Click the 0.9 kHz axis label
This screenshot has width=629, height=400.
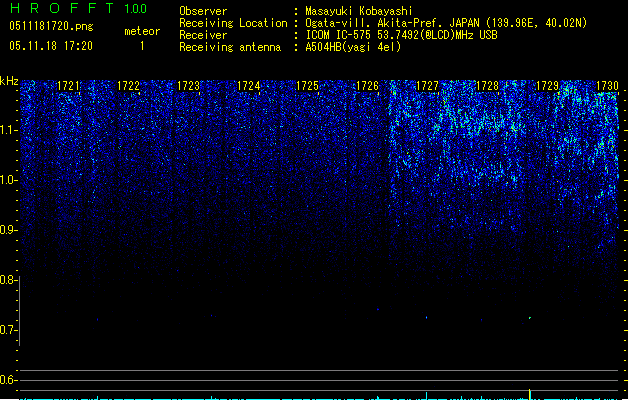[x=8, y=230]
